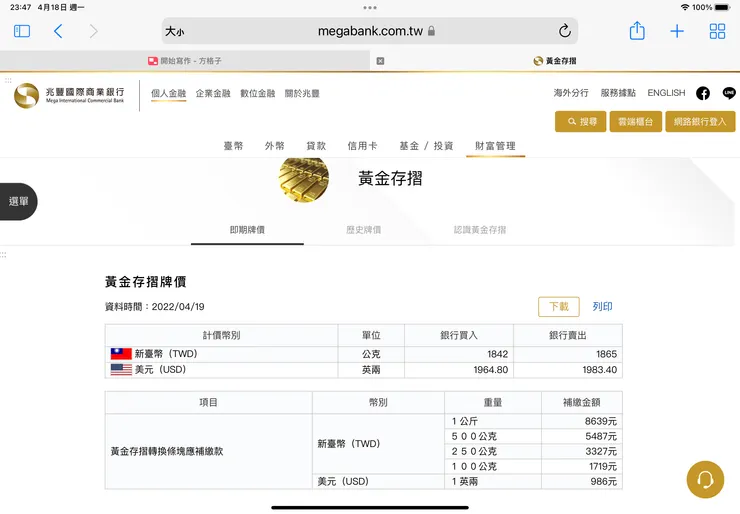Select the 黃金存摺 browser tab

point(555,61)
